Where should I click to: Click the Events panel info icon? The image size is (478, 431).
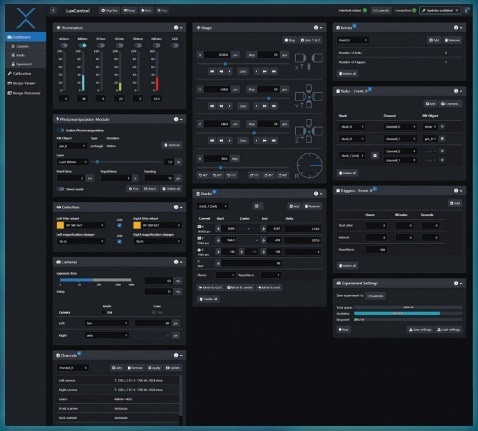(x=456, y=28)
